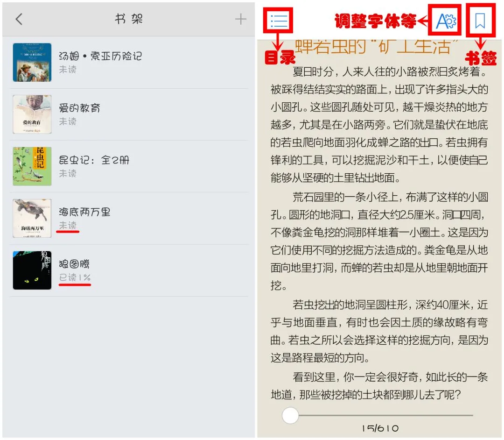This screenshot has height=440, width=504.
Task: Select book title 海底两万里
Action: pyautogui.click(x=84, y=212)
